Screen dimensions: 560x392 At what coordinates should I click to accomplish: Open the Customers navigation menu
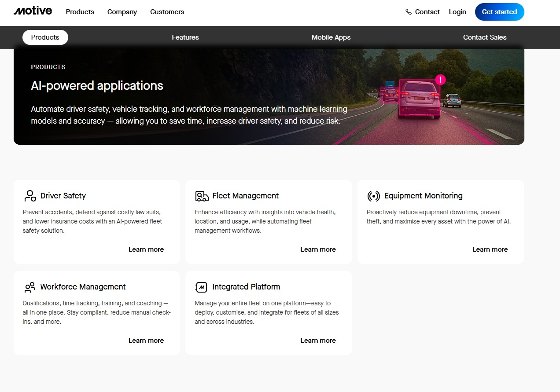(167, 12)
